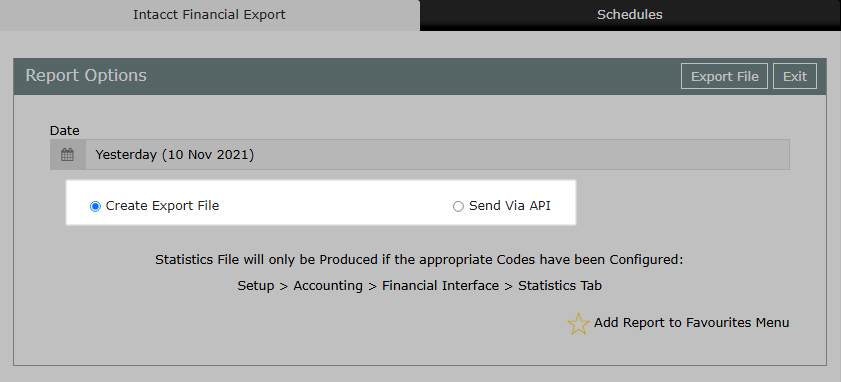Click the 'Send Via API' option label
Screen dimensions: 841x382
click(510, 205)
